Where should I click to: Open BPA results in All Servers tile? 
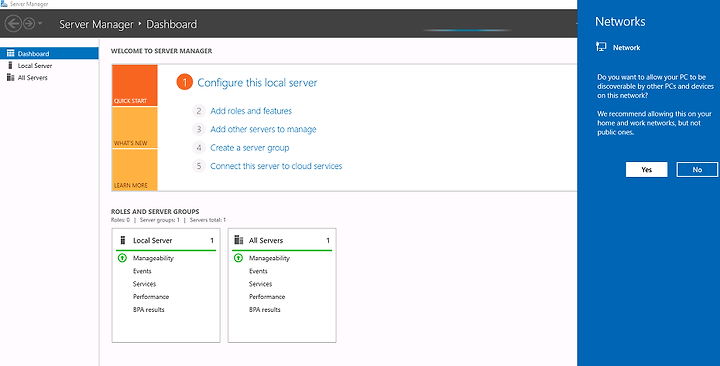pos(264,310)
